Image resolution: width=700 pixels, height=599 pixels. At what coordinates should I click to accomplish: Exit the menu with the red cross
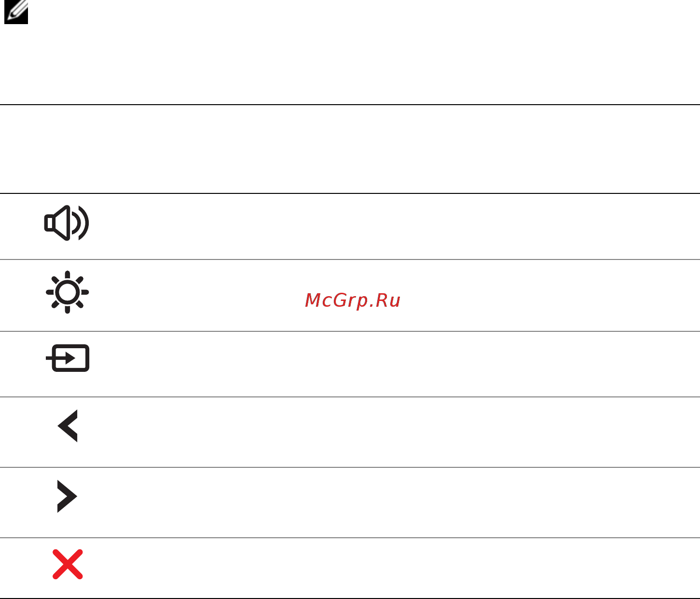tap(68, 564)
